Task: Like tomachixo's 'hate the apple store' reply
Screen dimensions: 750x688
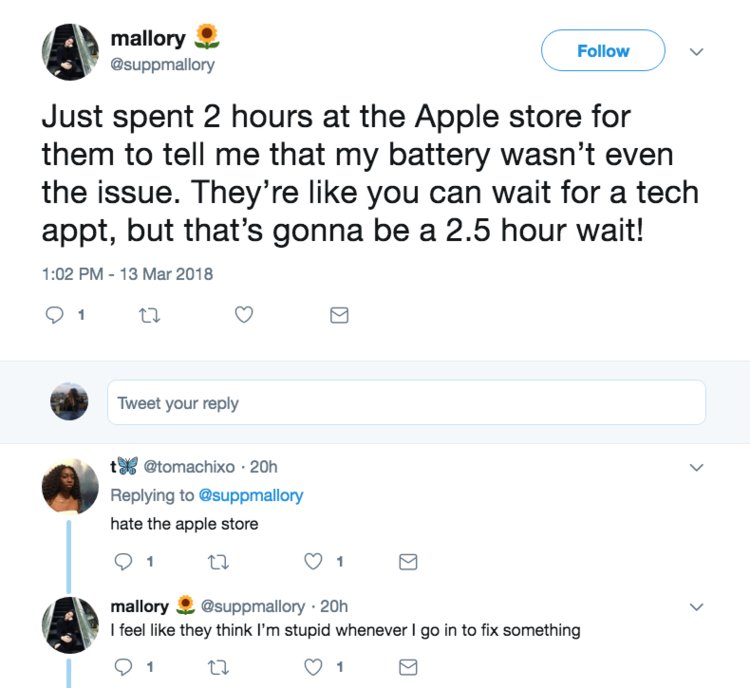Action: [313, 561]
